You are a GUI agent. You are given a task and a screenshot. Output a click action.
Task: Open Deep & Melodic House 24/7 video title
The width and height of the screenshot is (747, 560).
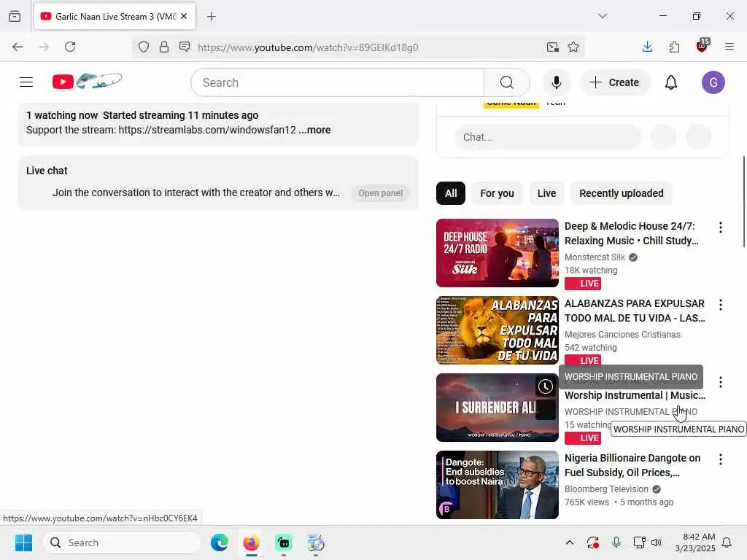tap(631, 233)
